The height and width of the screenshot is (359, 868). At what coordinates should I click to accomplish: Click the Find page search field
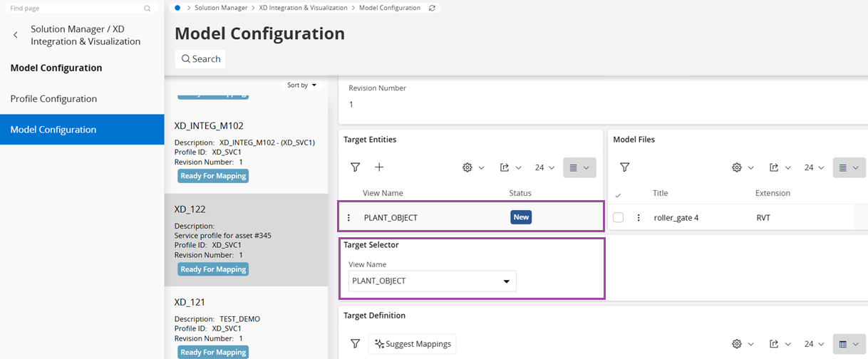pos(75,9)
